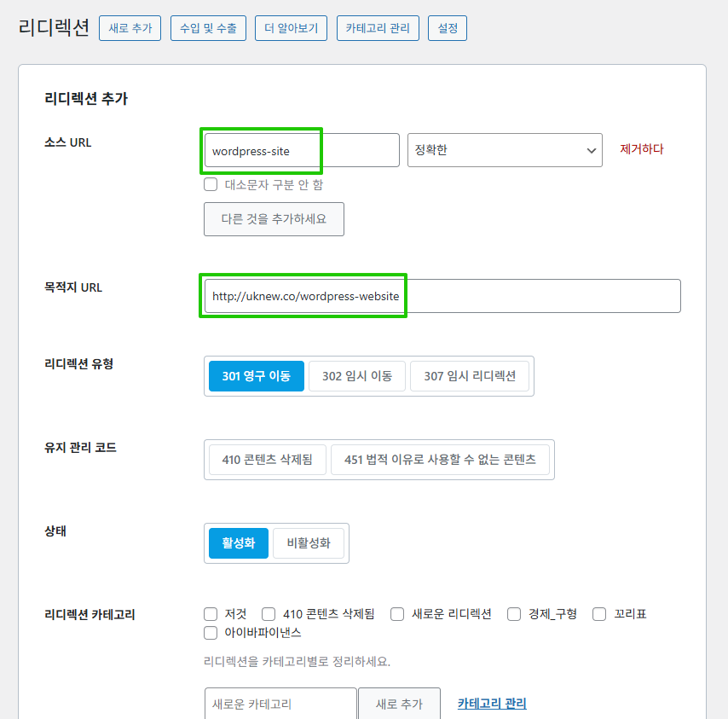Open the blue 카테고리 관리 link at the bottom
Screen dimensions: 728x719
point(492,704)
